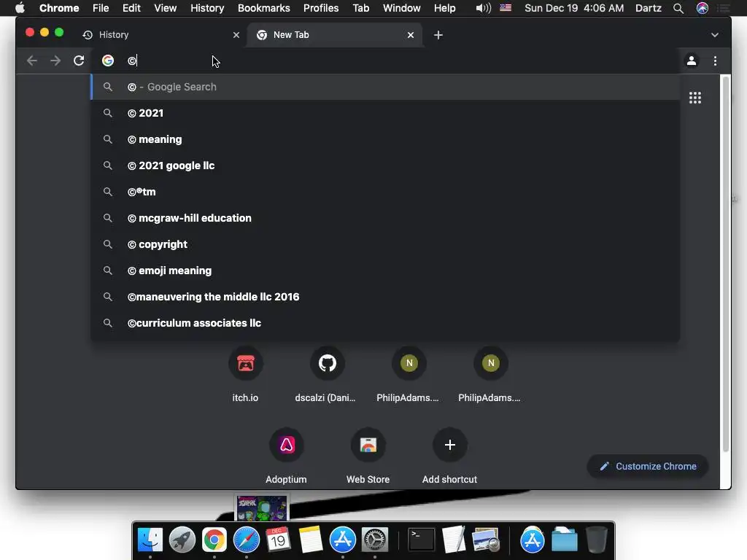Open the Window menu
747x560 pixels.
tap(402, 8)
